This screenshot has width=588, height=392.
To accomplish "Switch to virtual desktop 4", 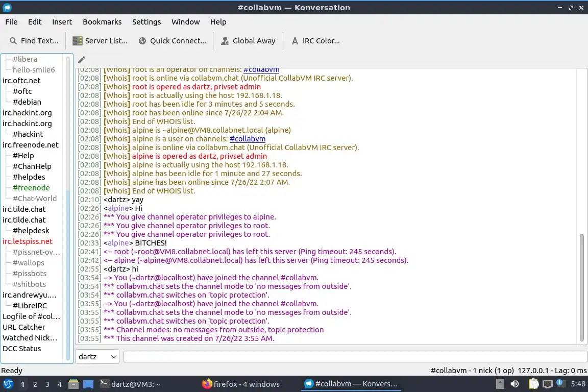I will 59,384.
